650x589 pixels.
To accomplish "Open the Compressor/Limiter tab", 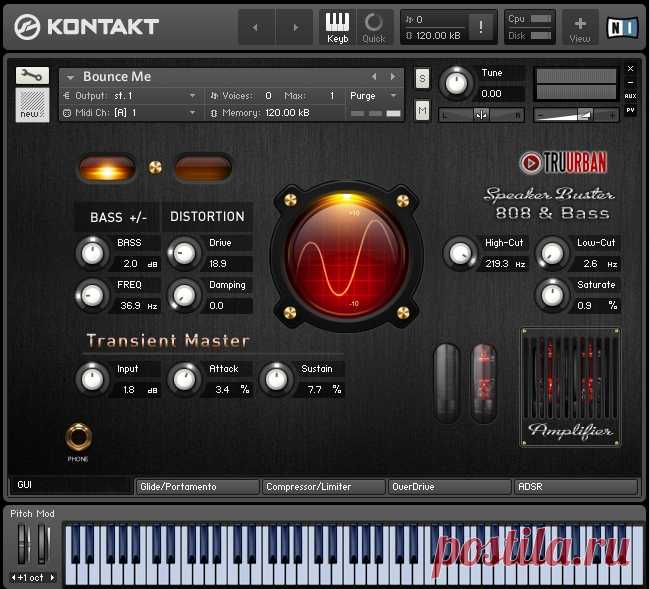I will coord(323,487).
